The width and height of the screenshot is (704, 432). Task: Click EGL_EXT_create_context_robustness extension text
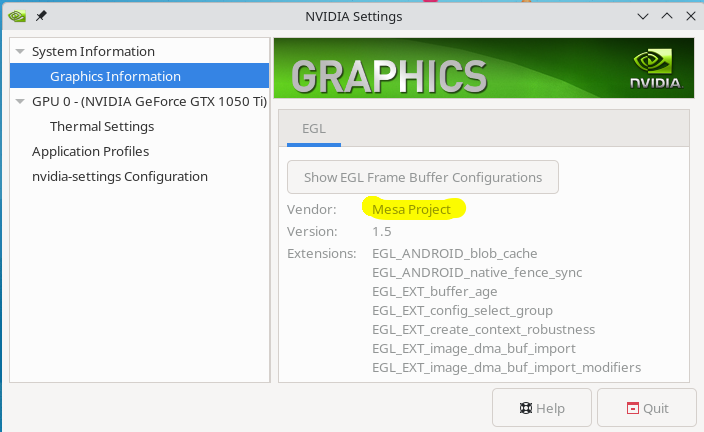(x=484, y=330)
